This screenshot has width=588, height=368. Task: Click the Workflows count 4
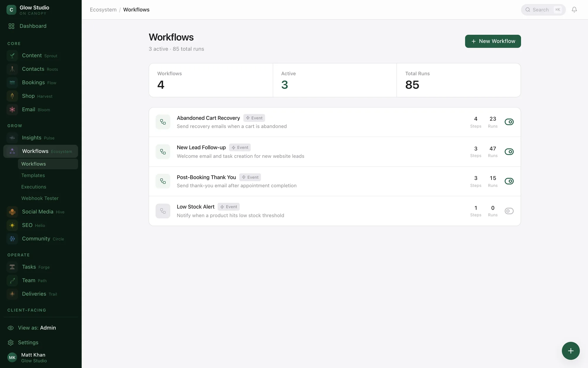pyautogui.click(x=161, y=85)
